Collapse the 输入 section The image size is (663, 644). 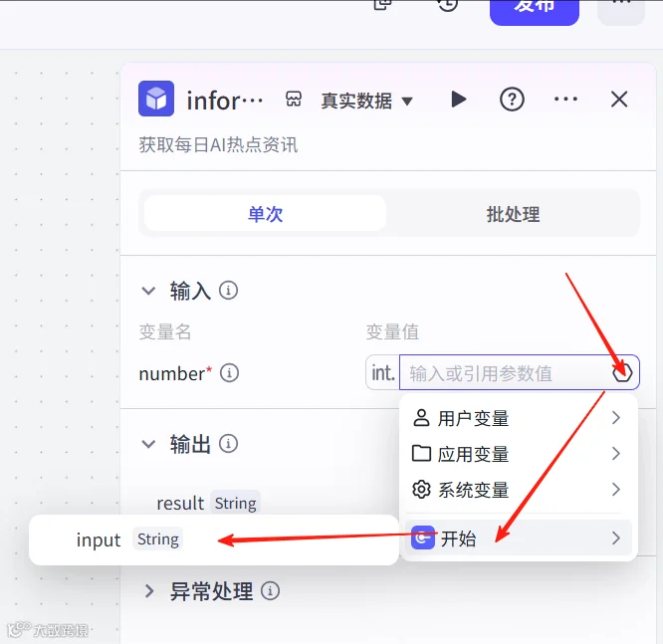pos(148,291)
